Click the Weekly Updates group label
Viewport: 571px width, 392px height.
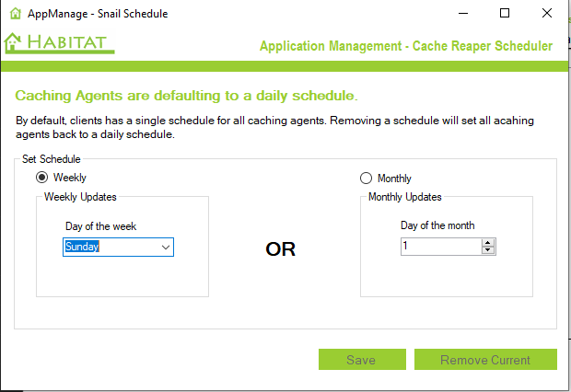80,197
